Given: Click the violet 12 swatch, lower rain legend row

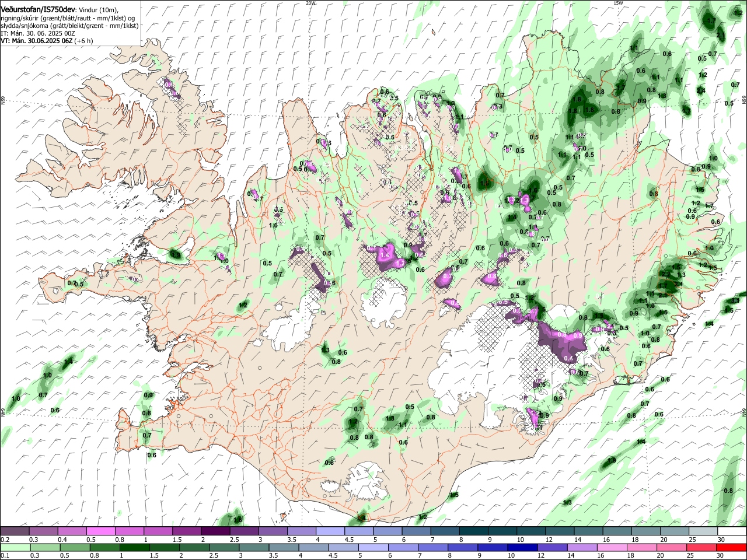Looking at the screenshot, I should click(x=553, y=547).
